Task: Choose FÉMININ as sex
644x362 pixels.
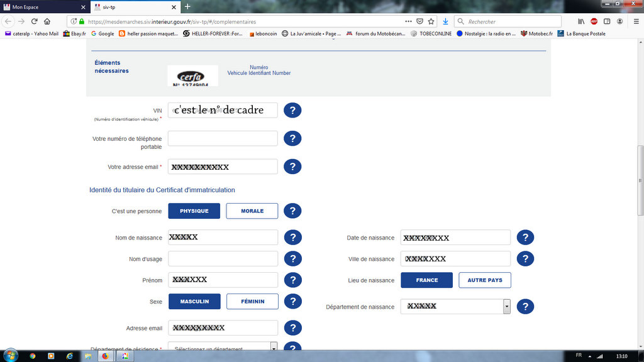Action: [x=253, y=301]
